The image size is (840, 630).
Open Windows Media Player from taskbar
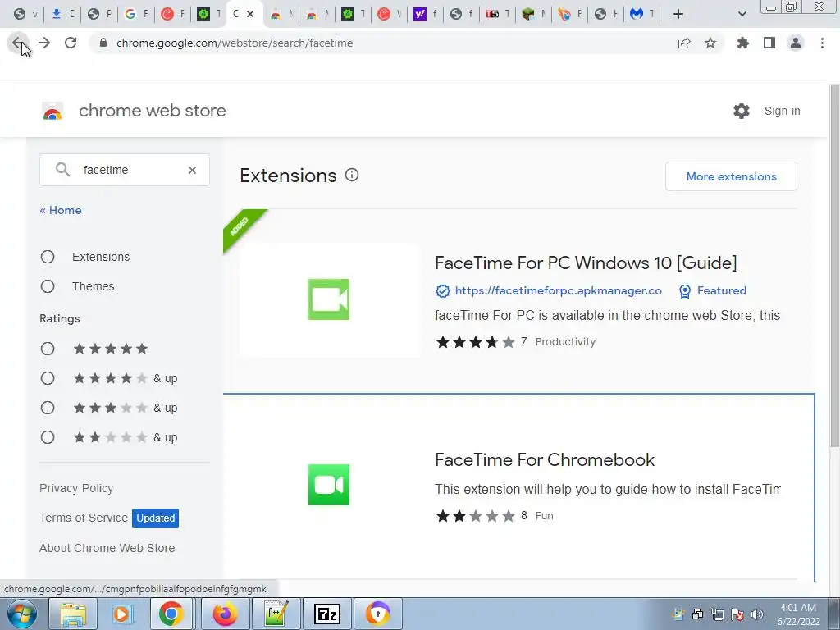pyautogui.click(x=122, y=614)
